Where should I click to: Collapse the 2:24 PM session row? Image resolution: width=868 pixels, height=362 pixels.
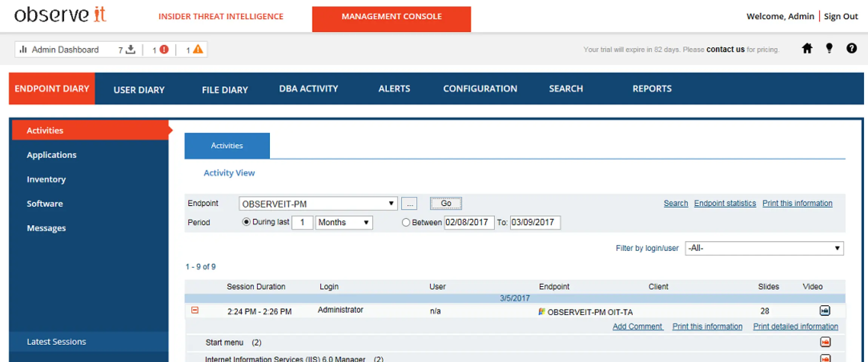195,310
